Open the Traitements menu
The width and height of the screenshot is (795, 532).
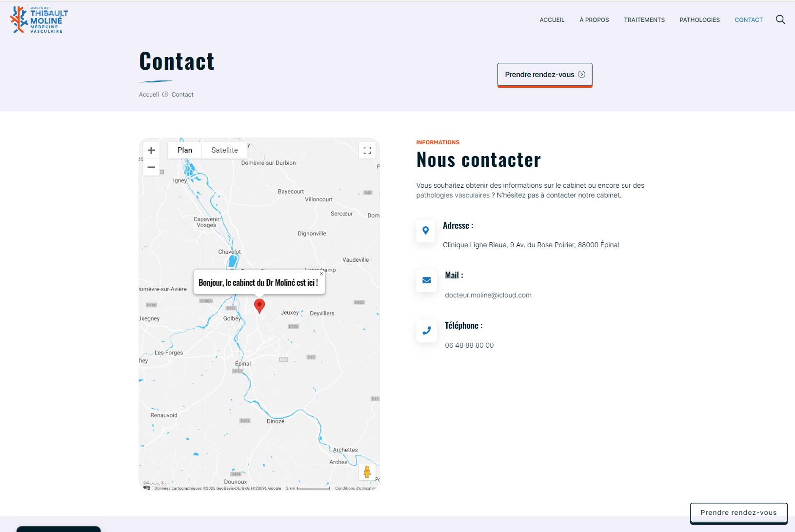click(x=644, y=20)
